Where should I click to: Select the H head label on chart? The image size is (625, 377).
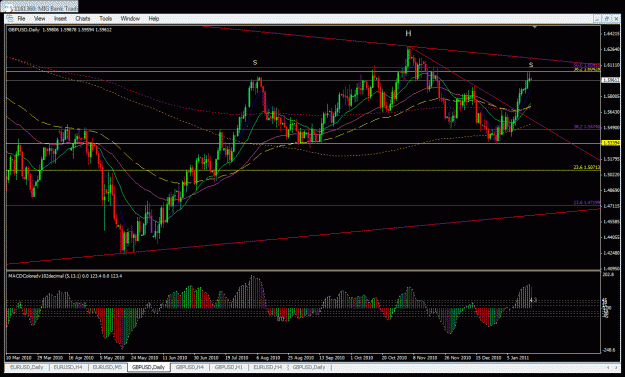click(x=408, y=33)
